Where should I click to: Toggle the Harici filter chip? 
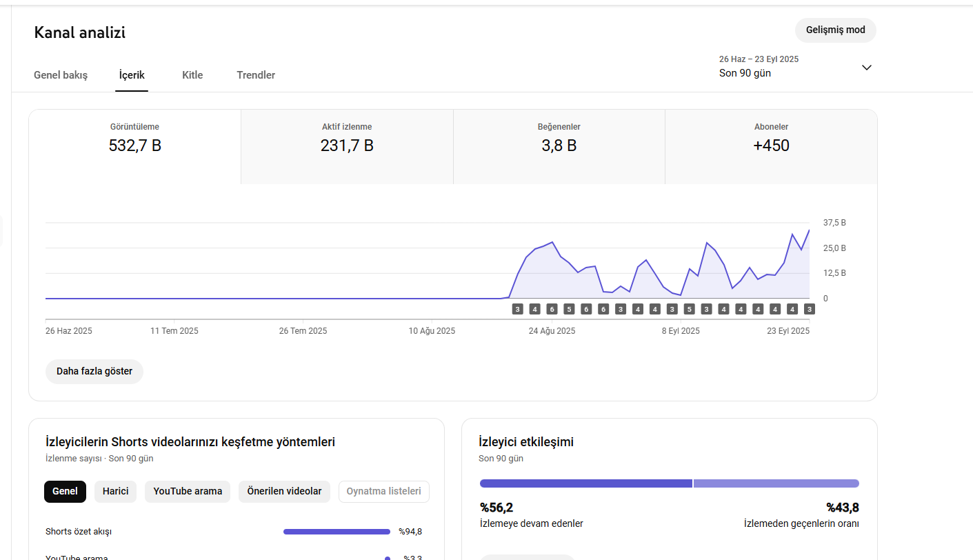[116, 492]
